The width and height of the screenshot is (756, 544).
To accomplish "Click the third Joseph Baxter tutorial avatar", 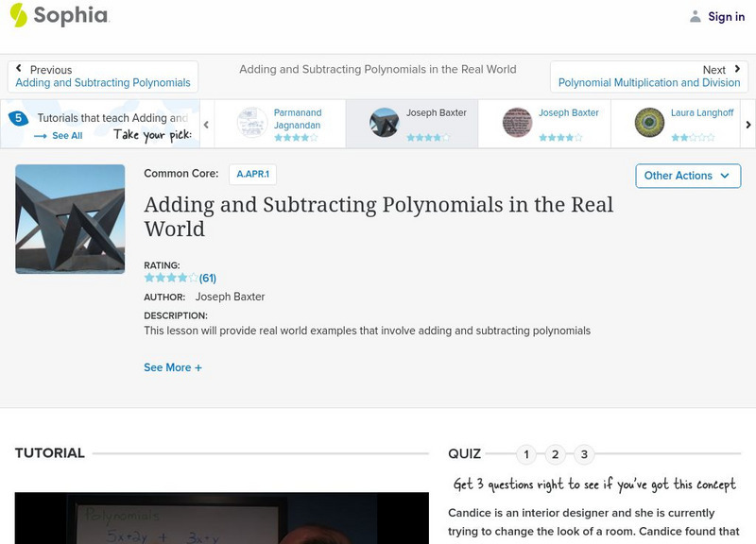I will (x=517, y=123).
